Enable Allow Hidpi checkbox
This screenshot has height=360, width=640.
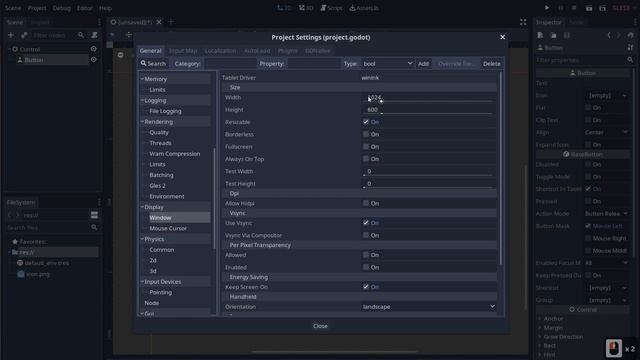(x=366, y=203)
